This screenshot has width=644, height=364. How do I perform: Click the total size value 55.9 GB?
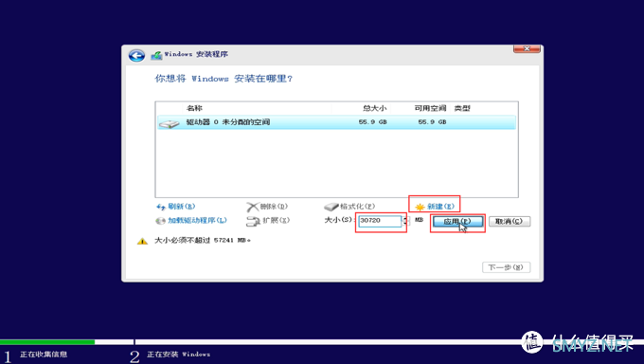(372, 122)
